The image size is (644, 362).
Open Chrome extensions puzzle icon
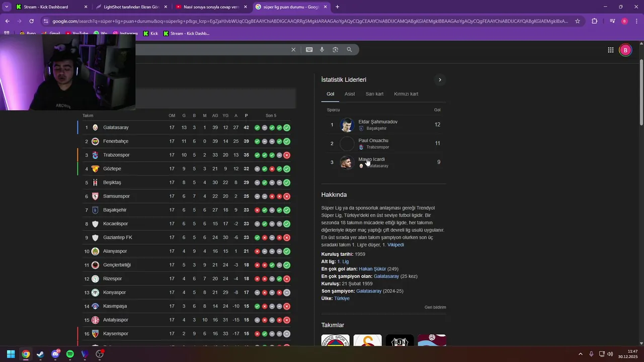coord(595,21)
